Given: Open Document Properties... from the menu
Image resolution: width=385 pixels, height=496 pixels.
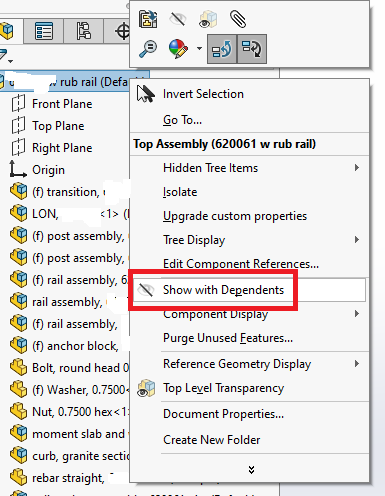Looking at the screenshot, I should click(x=223, y=414).
